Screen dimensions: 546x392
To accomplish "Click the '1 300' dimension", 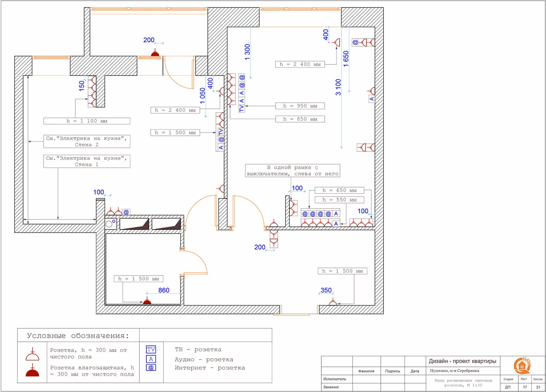I will 248,52.
